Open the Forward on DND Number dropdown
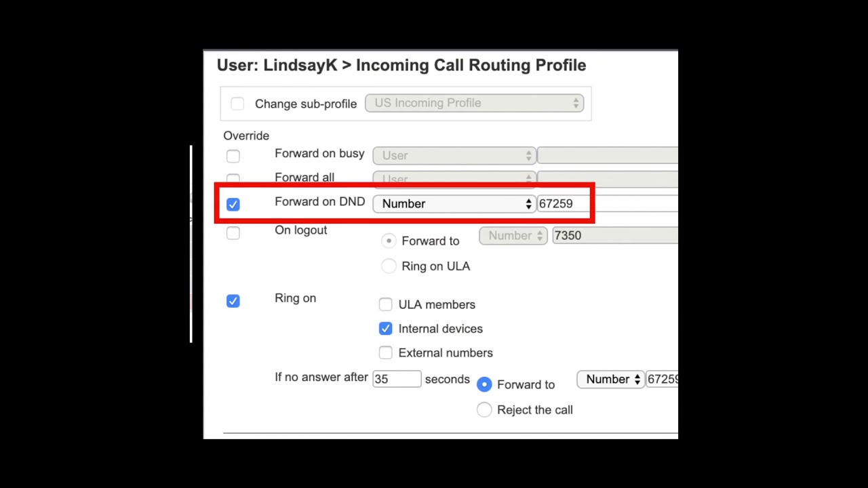Screen dimensions: 868x488 coord(454,204)
